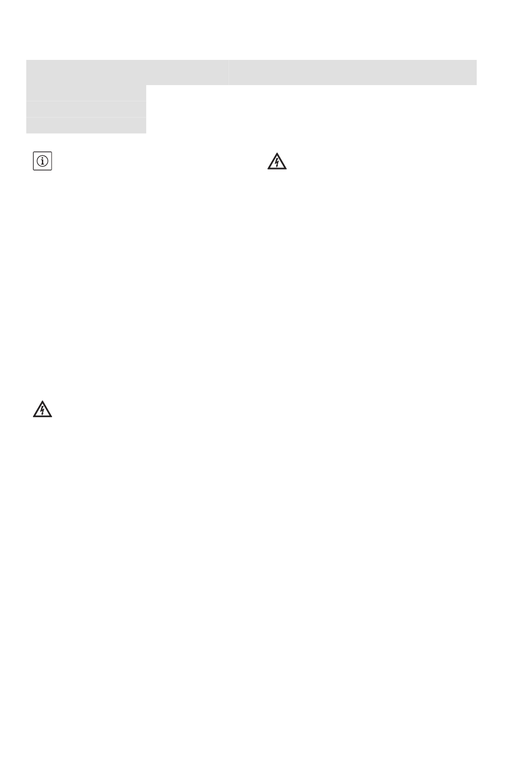Screen dimensions: 532x767
Task: Click the top-left gray table header cell
Action: point(127,72)
